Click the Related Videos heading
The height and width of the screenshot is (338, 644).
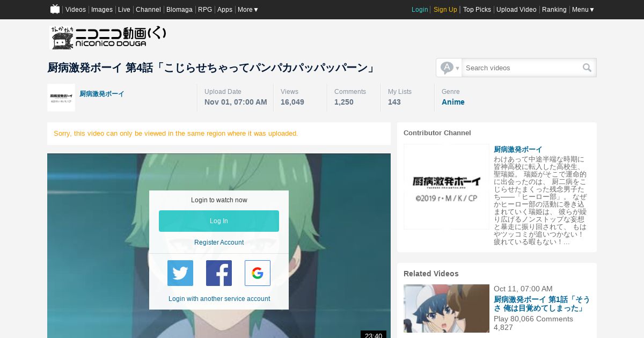[431, 274]
